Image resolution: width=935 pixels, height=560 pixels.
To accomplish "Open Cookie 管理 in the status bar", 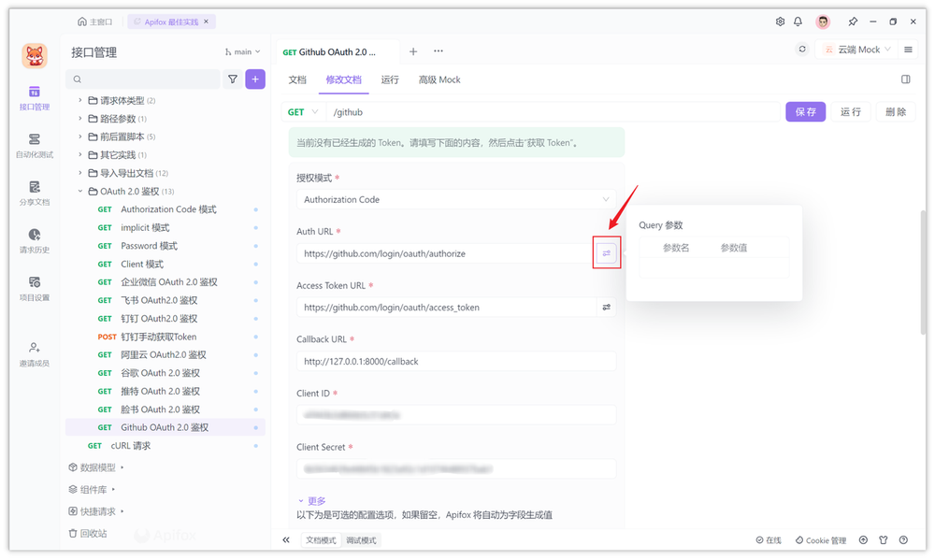I will tap(820, 539).
